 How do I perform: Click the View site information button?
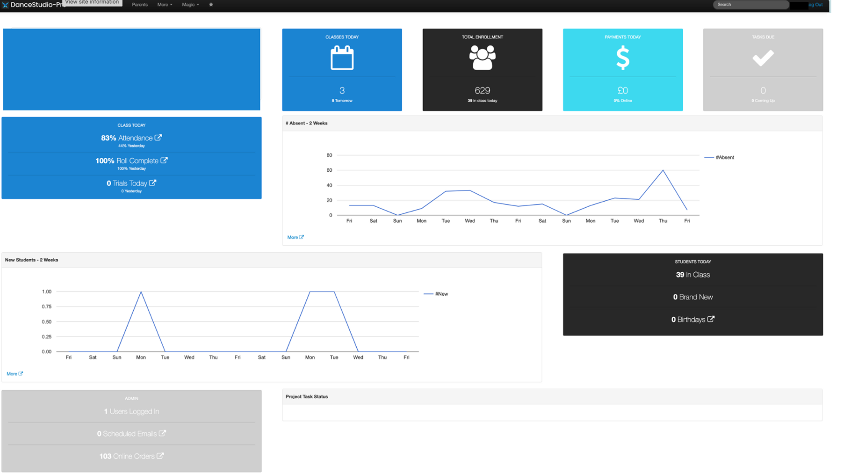coord(91,3)
